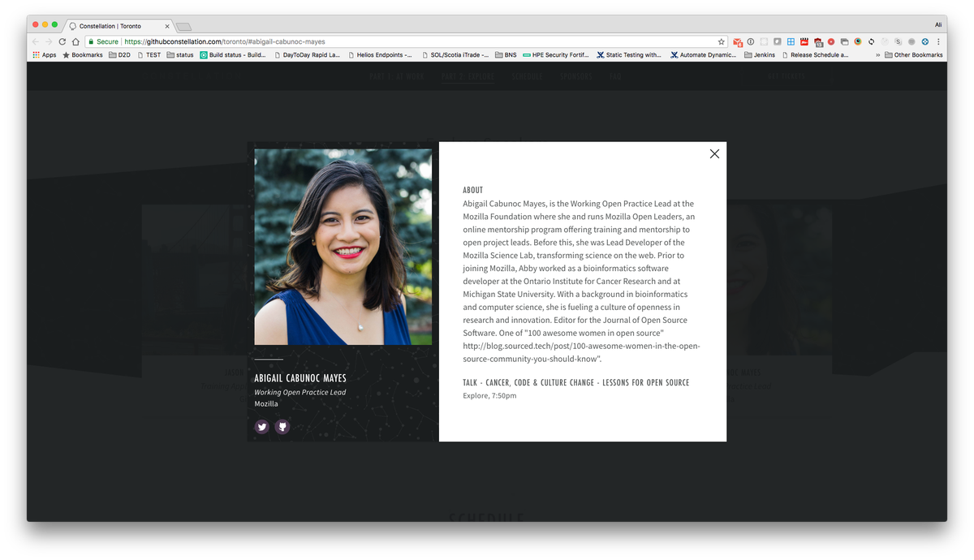Click the browser forward arrow

pos(48,41)
